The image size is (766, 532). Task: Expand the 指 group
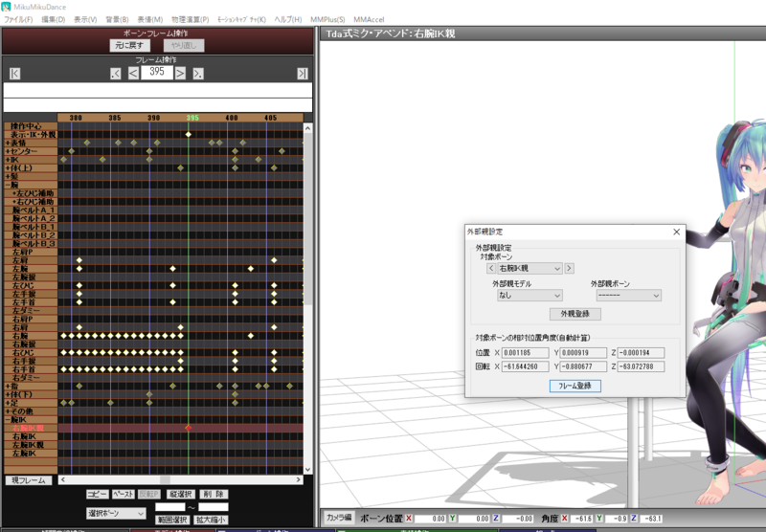tap(8, 386)
